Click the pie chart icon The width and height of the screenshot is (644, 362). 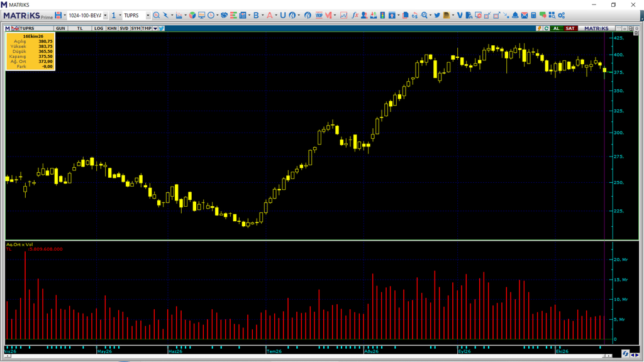(x=192, y=15)
